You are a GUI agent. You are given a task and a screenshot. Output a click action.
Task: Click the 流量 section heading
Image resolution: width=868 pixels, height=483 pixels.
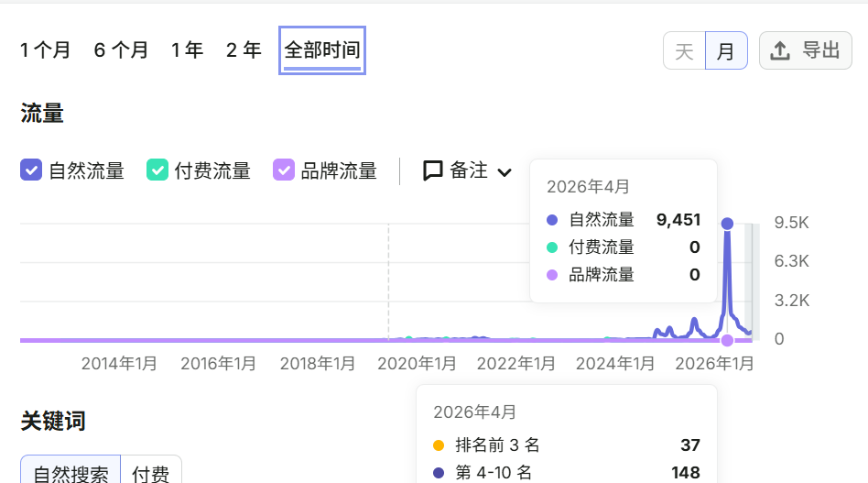click(42, 113)
